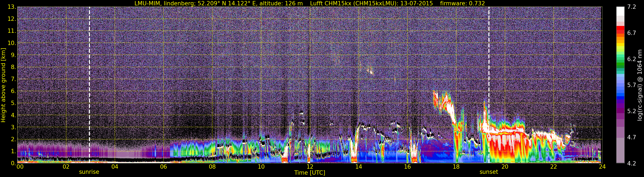This screenshot has height=177, width=644.
Task: Click the height axis tick '6.'
Action: coord(13,91)
